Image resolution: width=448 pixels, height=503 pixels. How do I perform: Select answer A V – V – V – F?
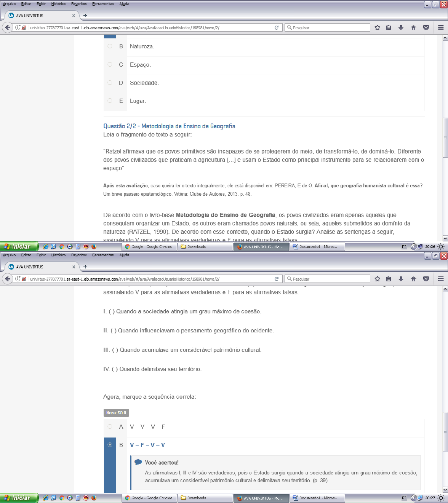(110, 426)
